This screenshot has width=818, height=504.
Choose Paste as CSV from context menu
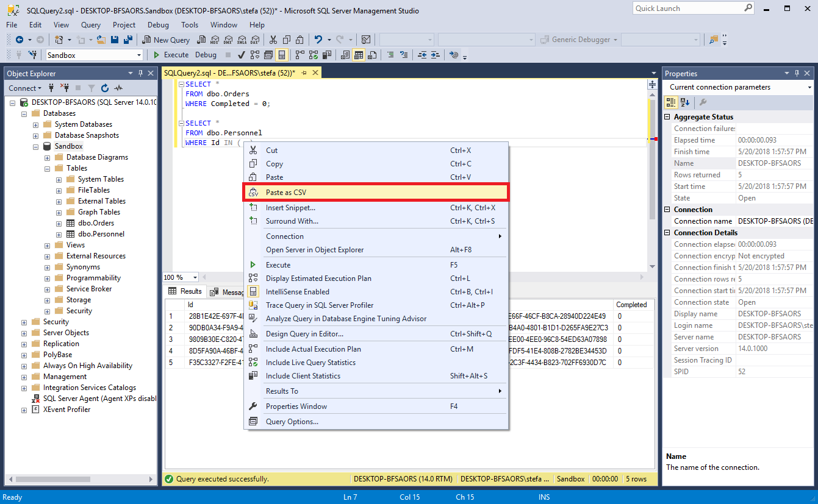376,193
